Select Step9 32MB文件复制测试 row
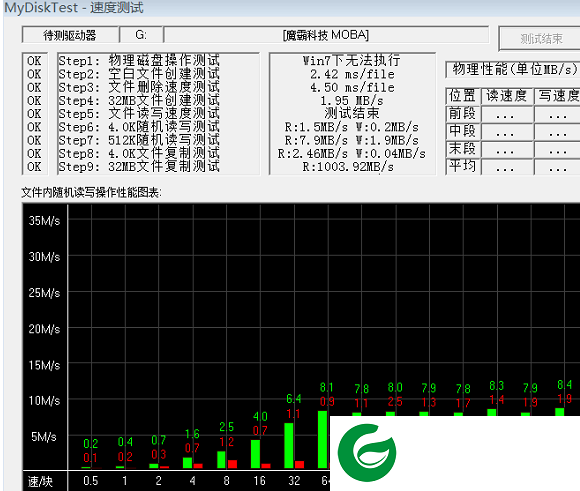580x491 pixels. (x=139, y=167)
